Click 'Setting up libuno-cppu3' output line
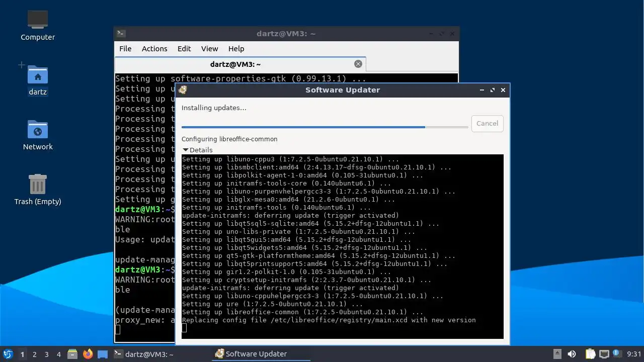The image size is (644, 362). (290, 159)
